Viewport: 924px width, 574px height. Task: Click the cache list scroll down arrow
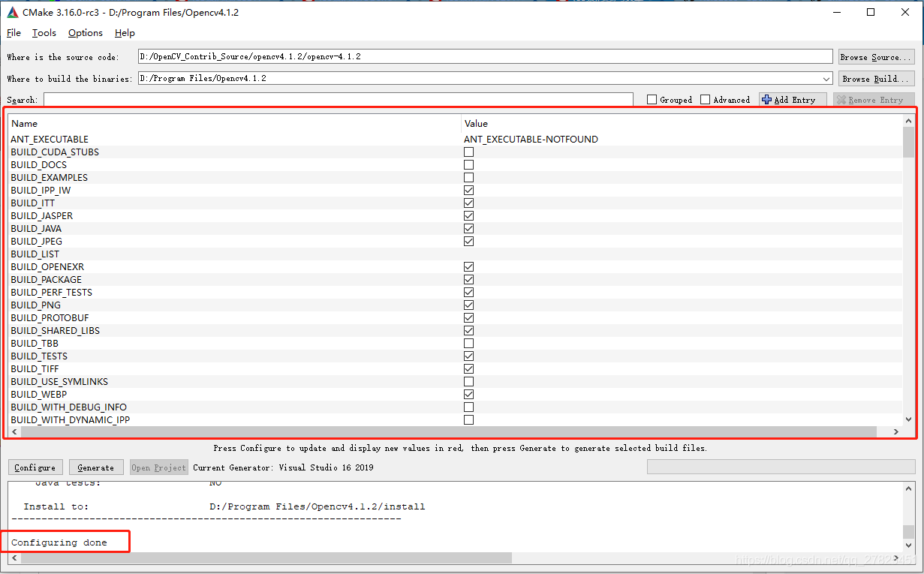tap(908, 420)
